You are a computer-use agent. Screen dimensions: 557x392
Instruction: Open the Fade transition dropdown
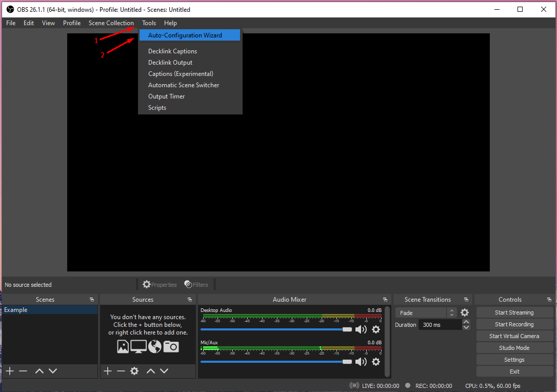click(426, 313)
